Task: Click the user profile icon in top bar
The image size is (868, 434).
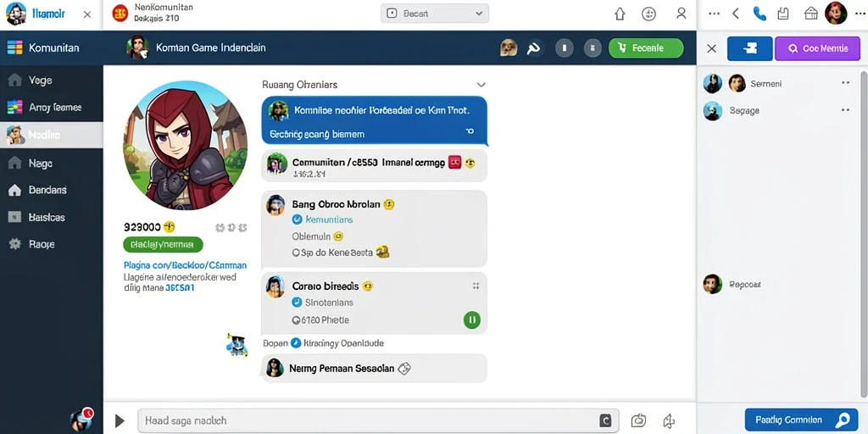Action: click(x=682, y=14)
